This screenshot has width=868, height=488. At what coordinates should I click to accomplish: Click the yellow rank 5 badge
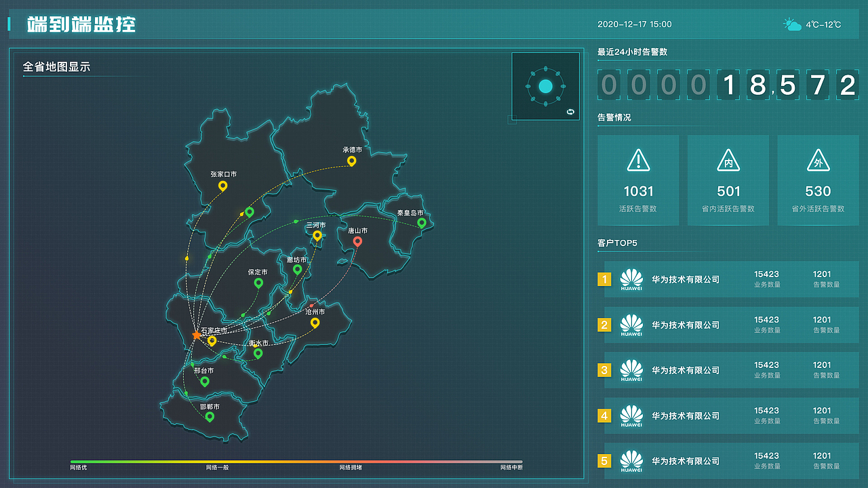click(x=604, y=461)
